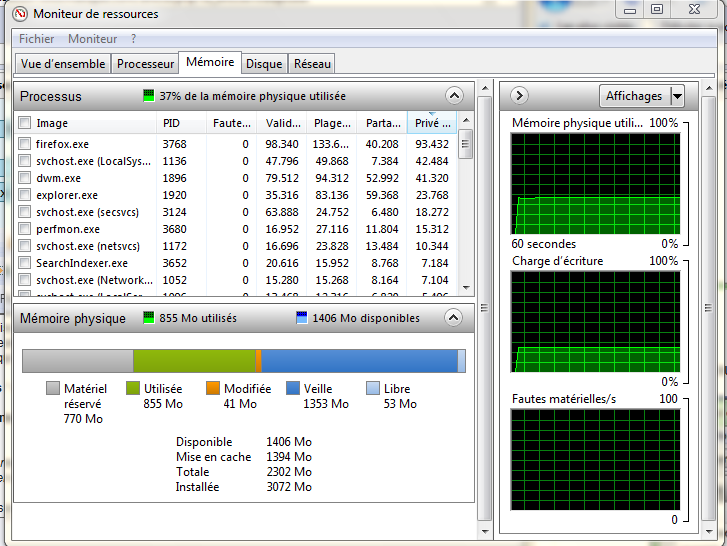The width and height of the screenshot is (727, 546).
Task: Switch to the Processeur tab
Action: click(145, 63)
